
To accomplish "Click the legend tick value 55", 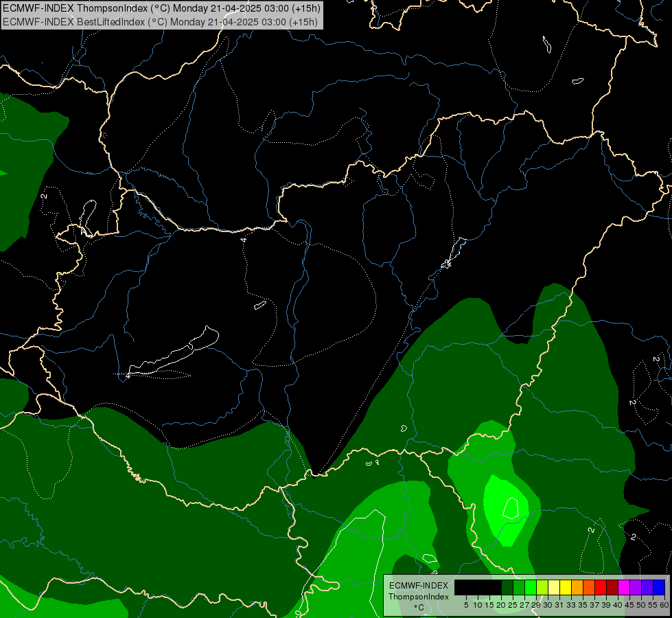I will [653, 605].
